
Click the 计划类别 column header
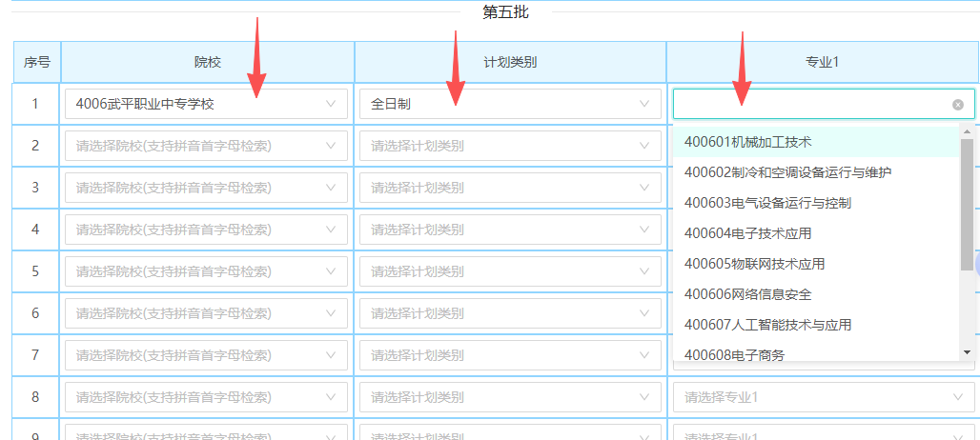[511, 62]
